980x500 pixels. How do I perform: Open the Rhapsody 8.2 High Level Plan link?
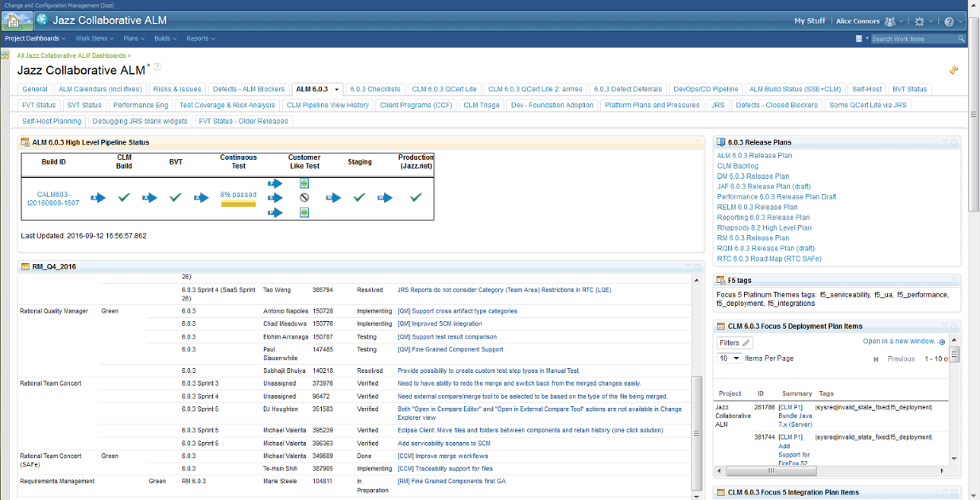(764, 227)
